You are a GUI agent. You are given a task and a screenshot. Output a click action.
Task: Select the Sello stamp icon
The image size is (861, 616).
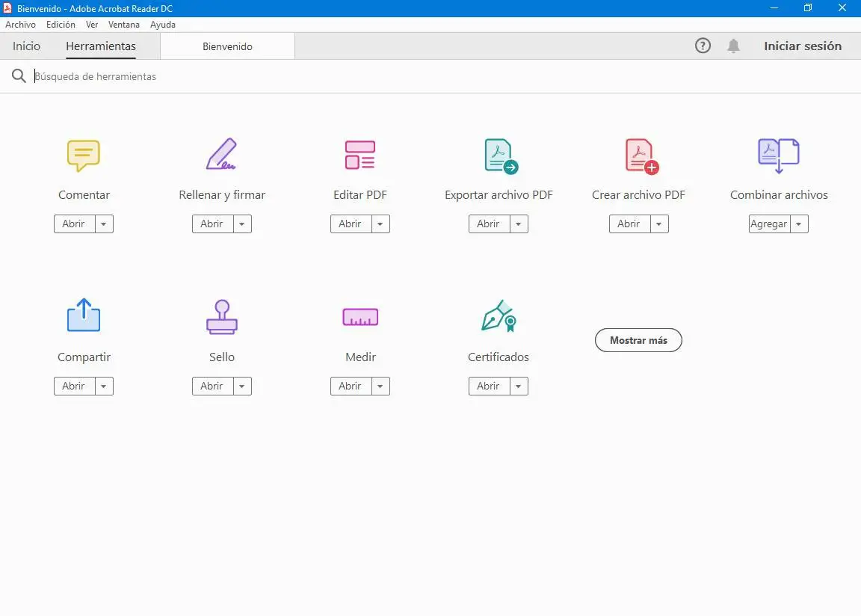coord(222,317)
